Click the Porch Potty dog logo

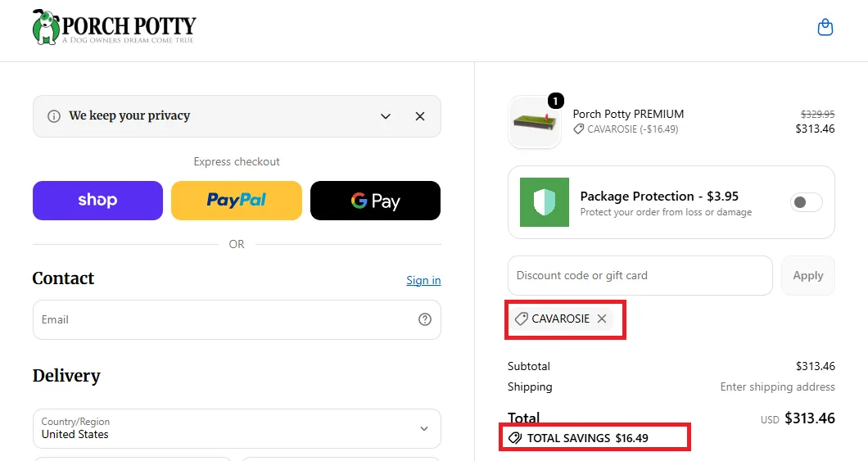click(114, 27)
